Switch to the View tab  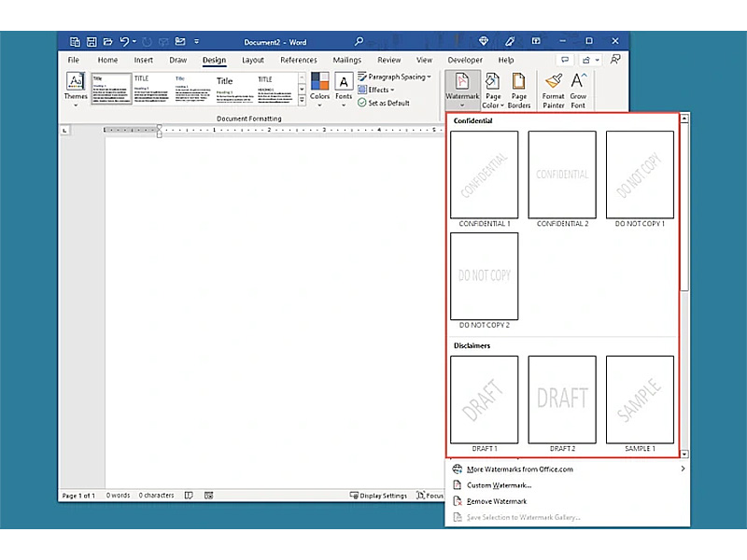pos(424,60)
